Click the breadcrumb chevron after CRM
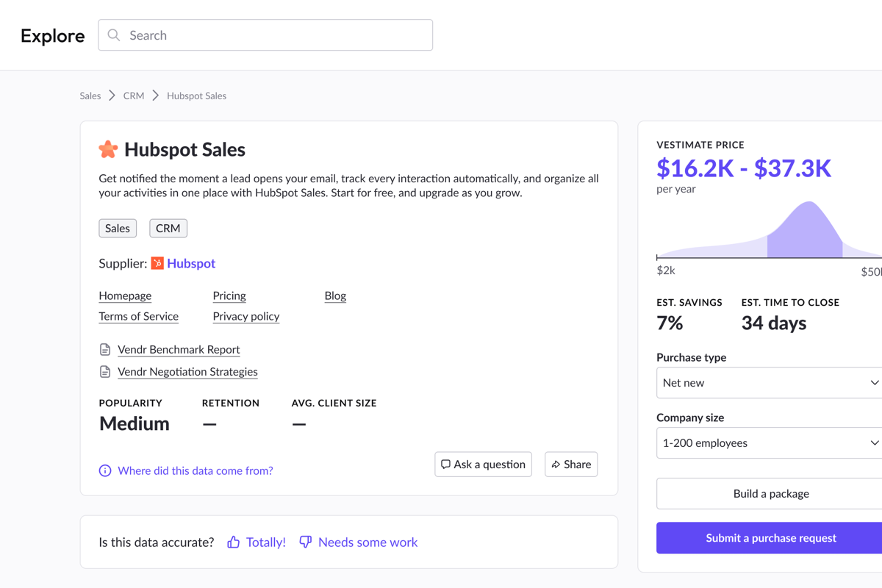This screenshot has height=588, width=882. click(x=156, y=96)
